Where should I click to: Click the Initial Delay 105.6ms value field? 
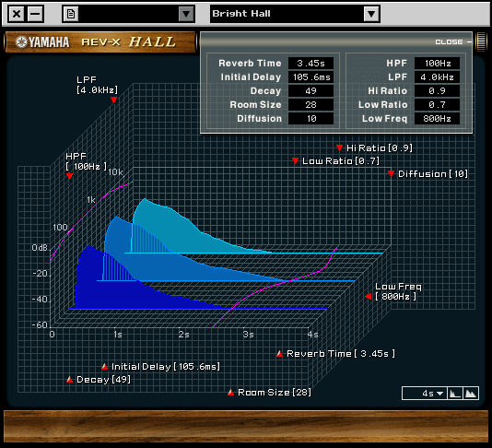[310, 77]
